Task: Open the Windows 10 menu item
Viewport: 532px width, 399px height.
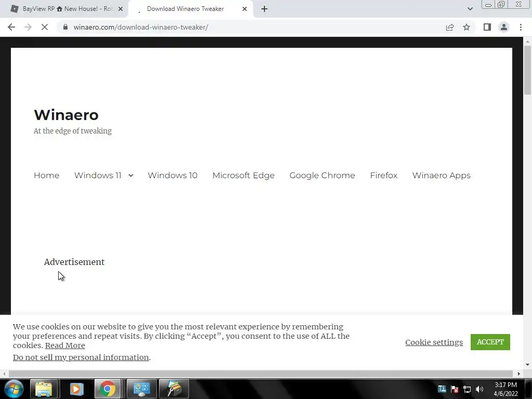Action: (172, 176)
